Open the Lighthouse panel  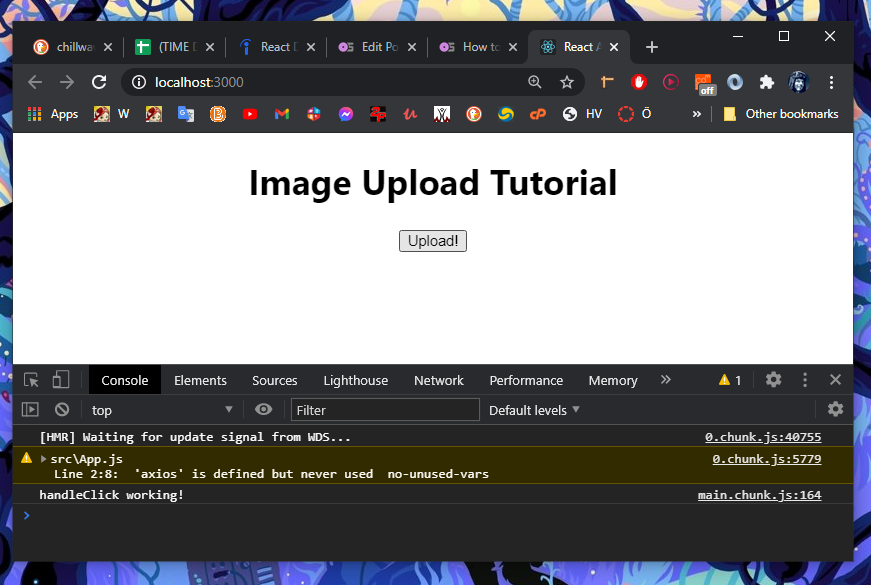click(355, 380)
